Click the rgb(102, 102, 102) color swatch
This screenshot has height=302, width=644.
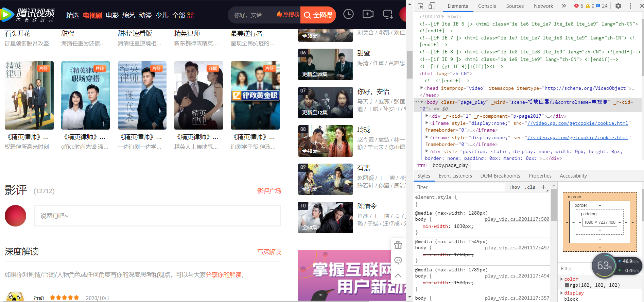pos(567,285)
